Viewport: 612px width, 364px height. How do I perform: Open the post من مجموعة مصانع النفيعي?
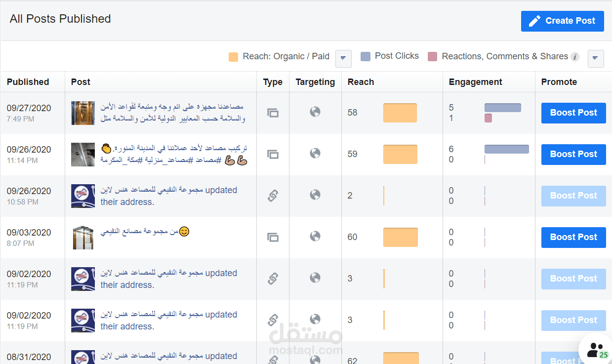tap(145, 232)
